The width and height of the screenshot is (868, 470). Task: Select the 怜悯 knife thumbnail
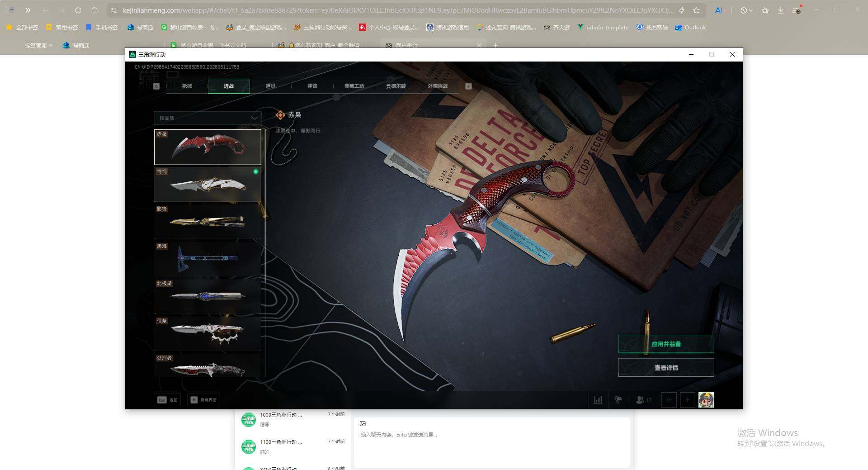(208, 185)
